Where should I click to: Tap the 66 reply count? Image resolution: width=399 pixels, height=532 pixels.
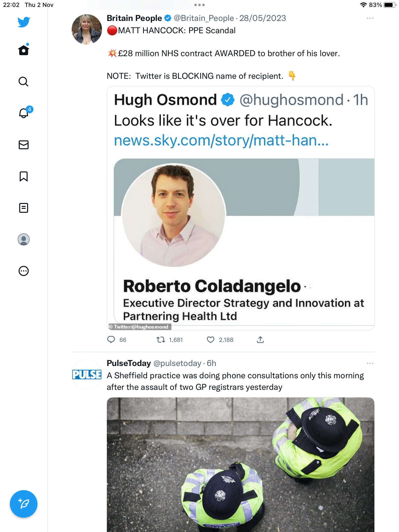[x=123, y=340]
